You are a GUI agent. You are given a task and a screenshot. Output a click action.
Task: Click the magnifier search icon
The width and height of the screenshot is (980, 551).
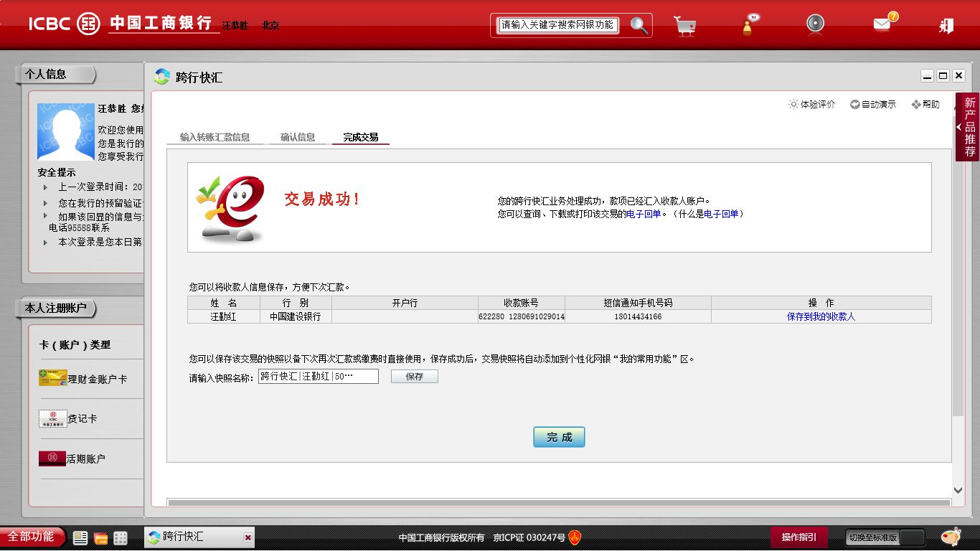click(x=639, y=26)
